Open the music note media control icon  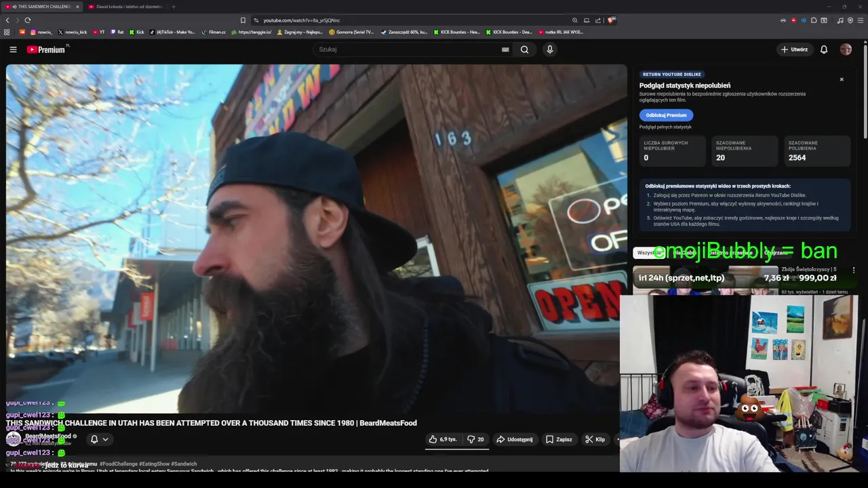(840, 20)
